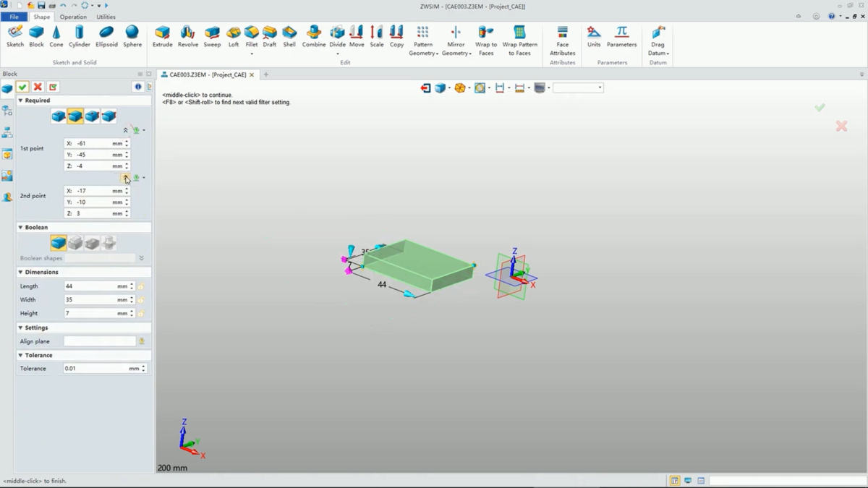Collapse the Settings section
Viewport: 868px width, 488px height.
click(x=20, y=328)
